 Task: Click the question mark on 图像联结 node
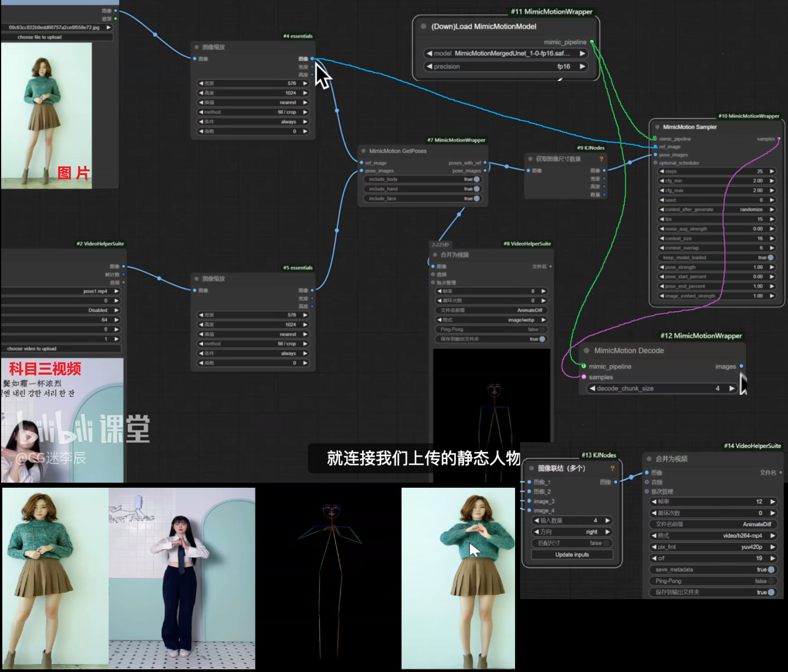pos(612,468)
